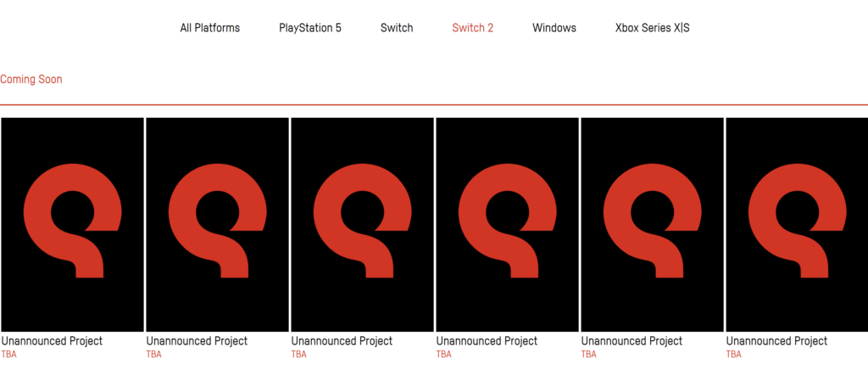
Task: Open the sixth Unannounced Project cover image
Action: click(797, 224)
